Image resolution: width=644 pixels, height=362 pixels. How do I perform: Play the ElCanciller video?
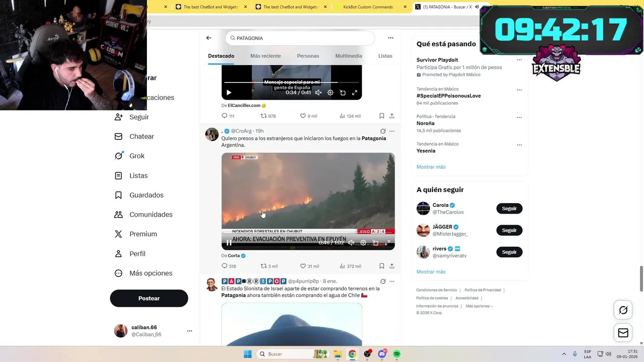(x=229, y=93)
